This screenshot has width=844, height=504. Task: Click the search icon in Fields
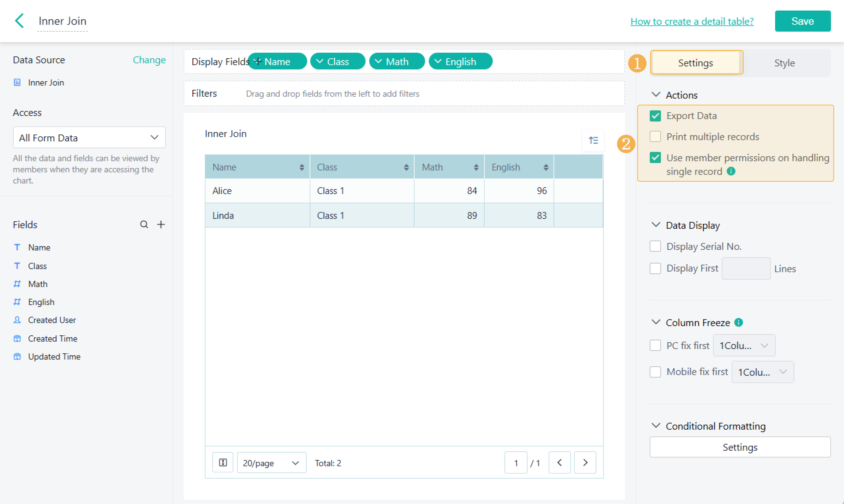pos(144,224)
